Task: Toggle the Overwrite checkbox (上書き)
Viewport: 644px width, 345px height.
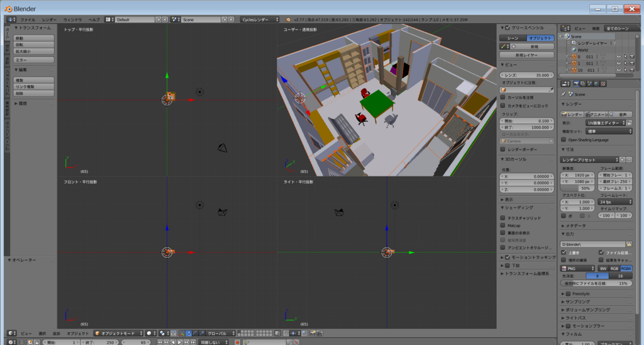Action: click(563, 252)
